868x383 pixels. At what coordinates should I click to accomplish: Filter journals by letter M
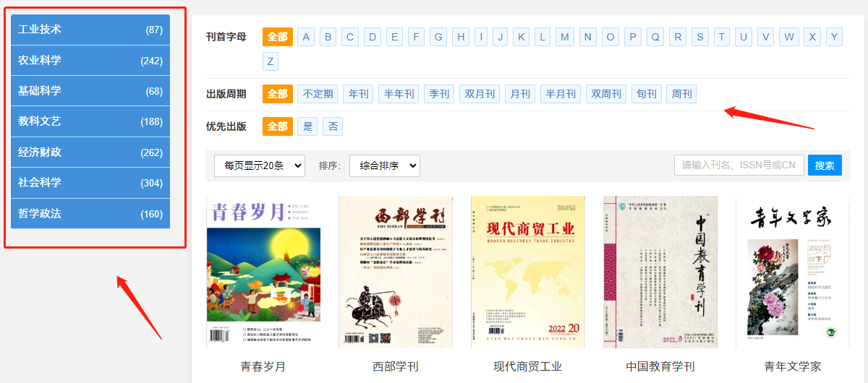(565, 37)
